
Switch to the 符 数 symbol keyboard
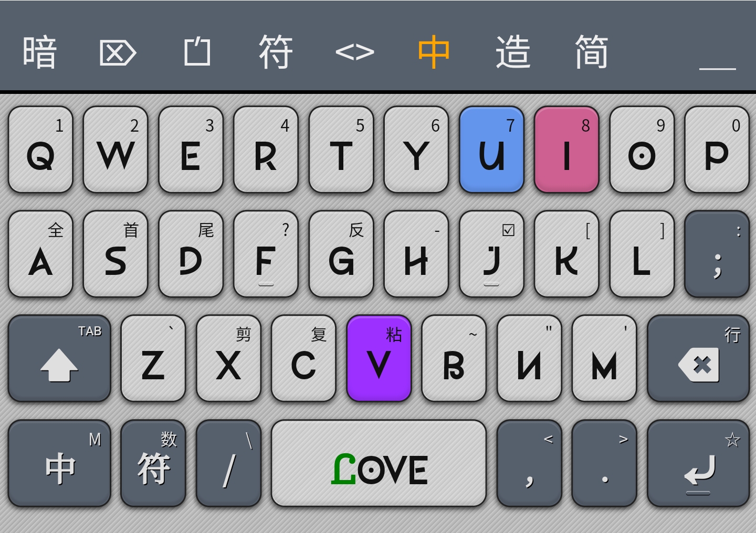153,463
